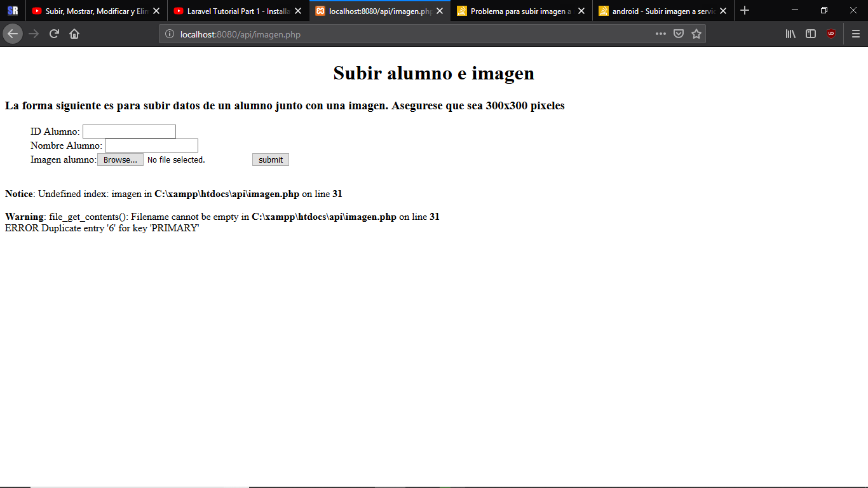Open the browser home page
This screenshot has width=868, height=488.
pos(74,34)
